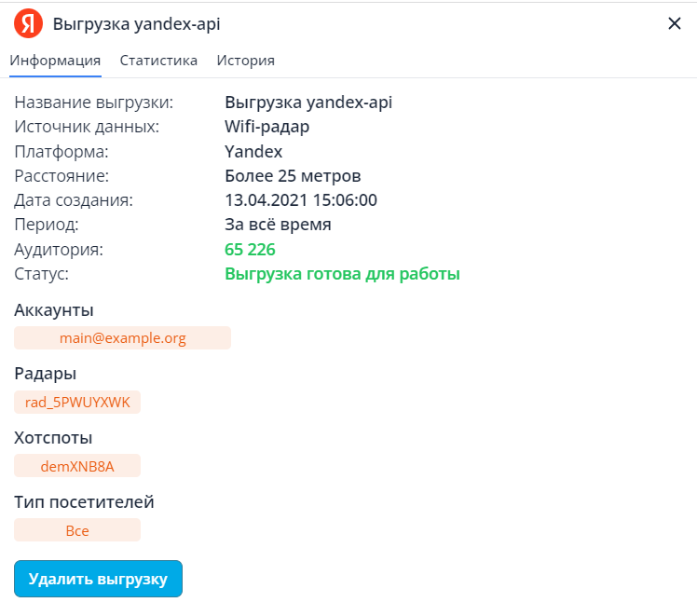Click the rad_5PWUYXWK radar tag
This screenshot has height=616, width=697.
[77, 403]
